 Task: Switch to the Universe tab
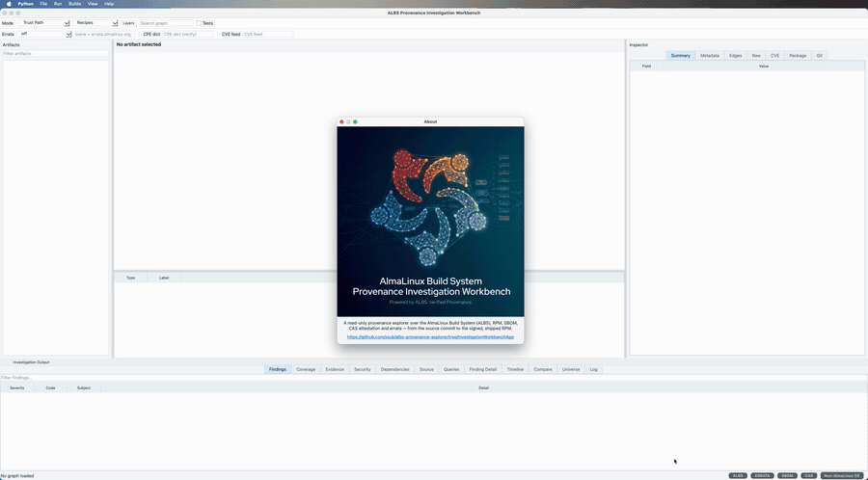pyautogui.click(x=571, y=369)
